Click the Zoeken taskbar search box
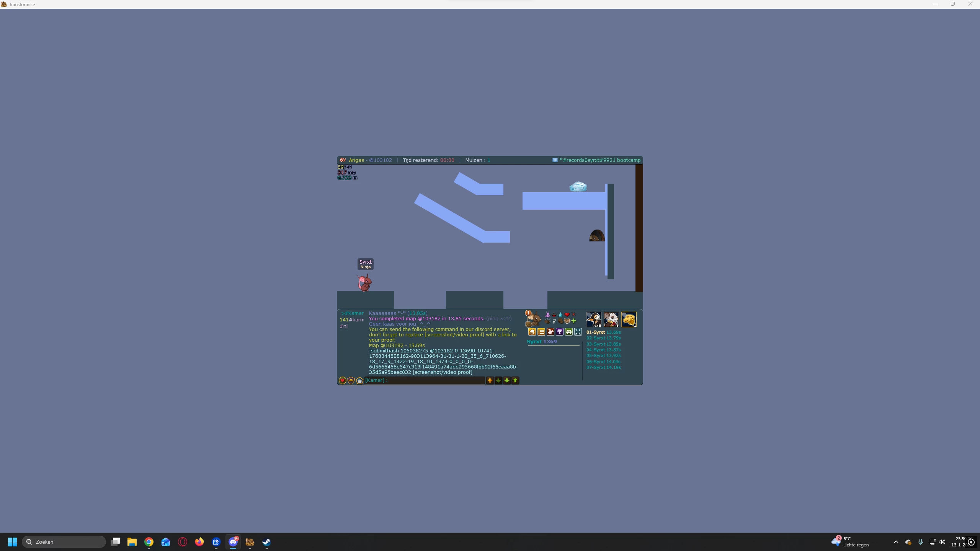980x551 pixels. coord(64,542)
